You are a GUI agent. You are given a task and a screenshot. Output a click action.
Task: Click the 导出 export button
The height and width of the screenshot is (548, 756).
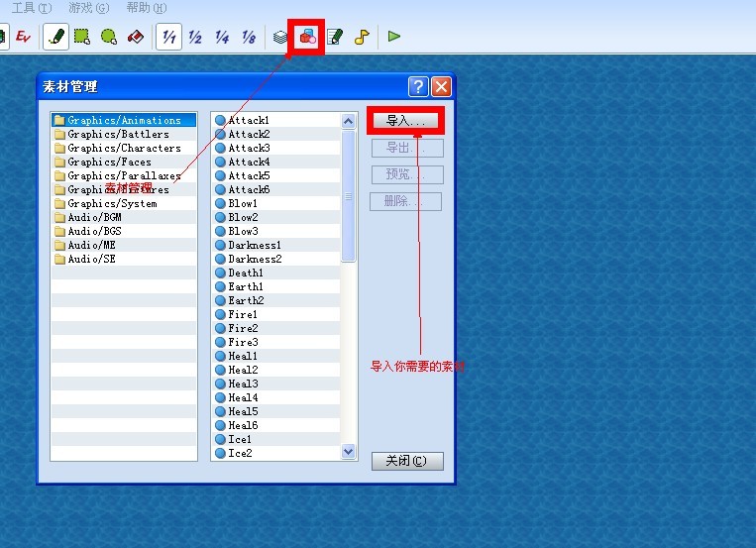(x=407, y=148)
